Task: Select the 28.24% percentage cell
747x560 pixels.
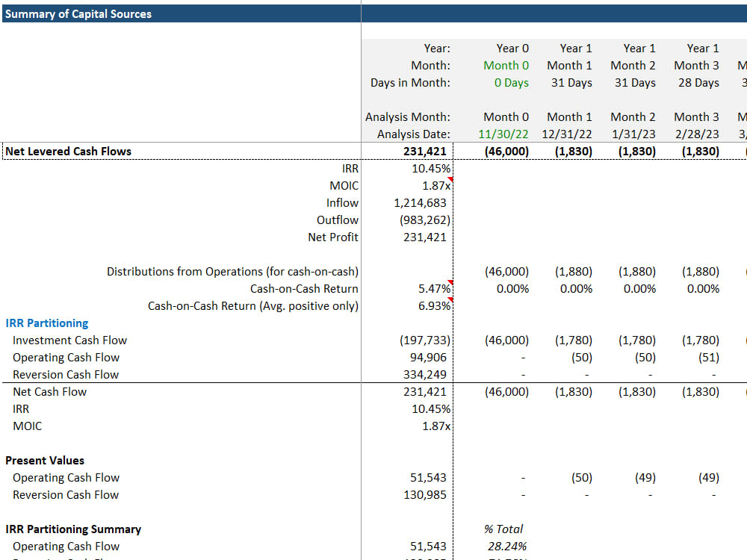Action: pos(507,547)
